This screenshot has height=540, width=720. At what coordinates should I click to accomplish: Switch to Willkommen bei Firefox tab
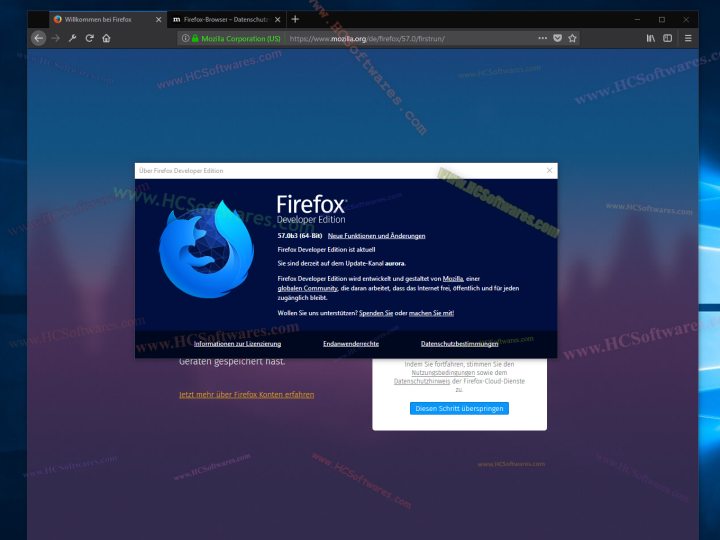click(x=108, y=19)
